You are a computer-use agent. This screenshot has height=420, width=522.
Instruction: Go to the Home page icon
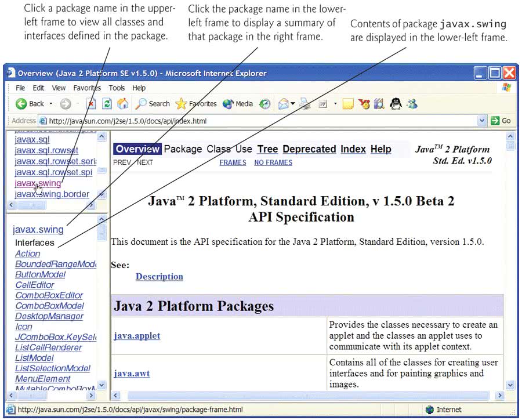coord(122,104)
